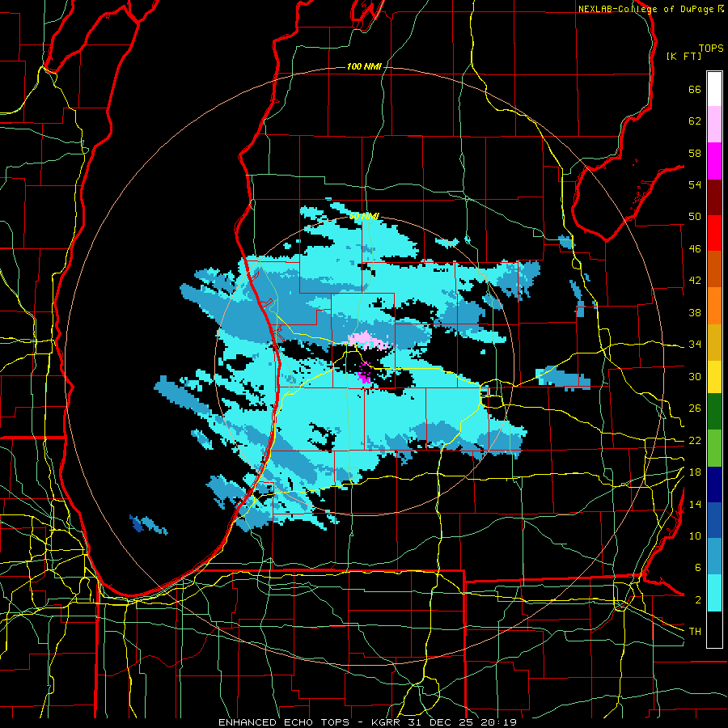Image resolution: width=728 pixels, height=728 pixels.
Task: Click the dark red 54 kft swatch
Action: point(714,197)
